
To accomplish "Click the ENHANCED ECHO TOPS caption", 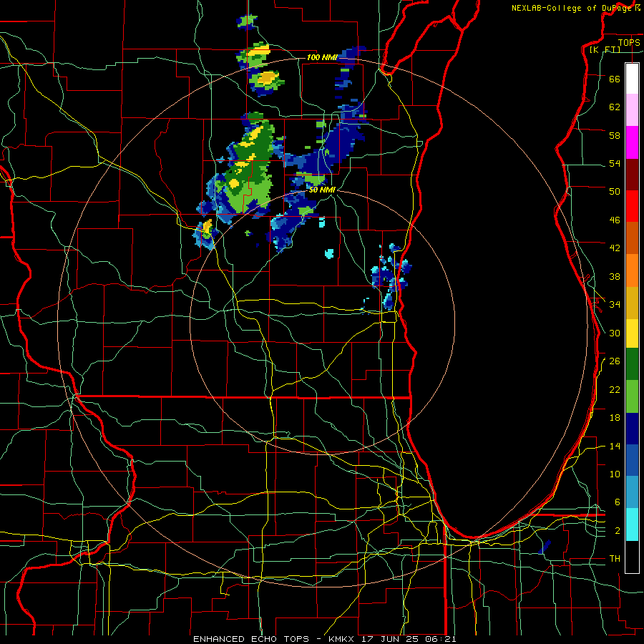I will 251,639.
